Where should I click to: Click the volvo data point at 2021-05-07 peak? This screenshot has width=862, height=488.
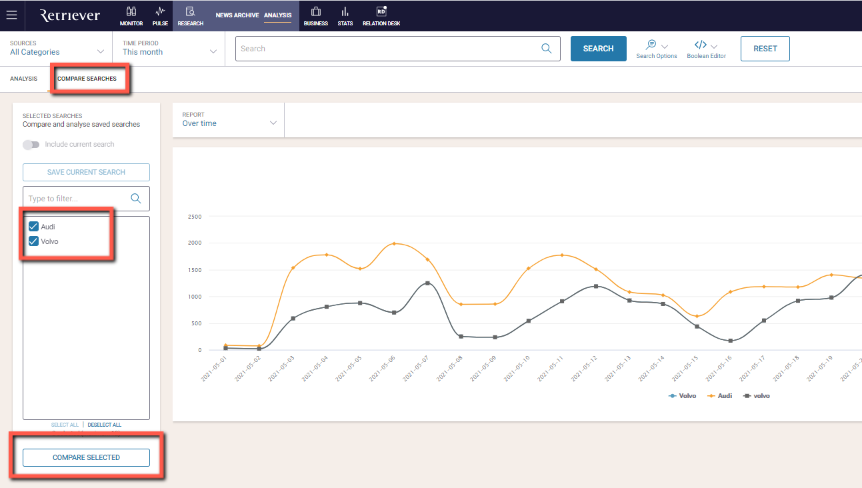coord(428,283)
